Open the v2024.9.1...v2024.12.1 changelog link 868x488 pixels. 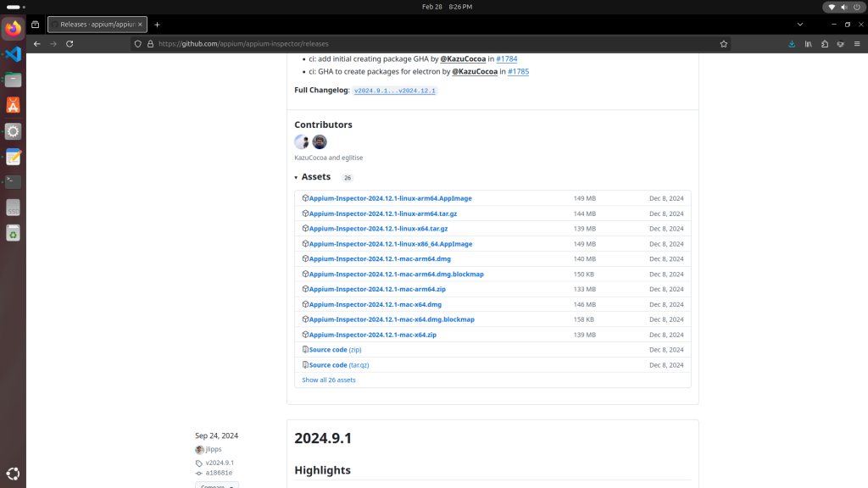[x=394, y=91]
